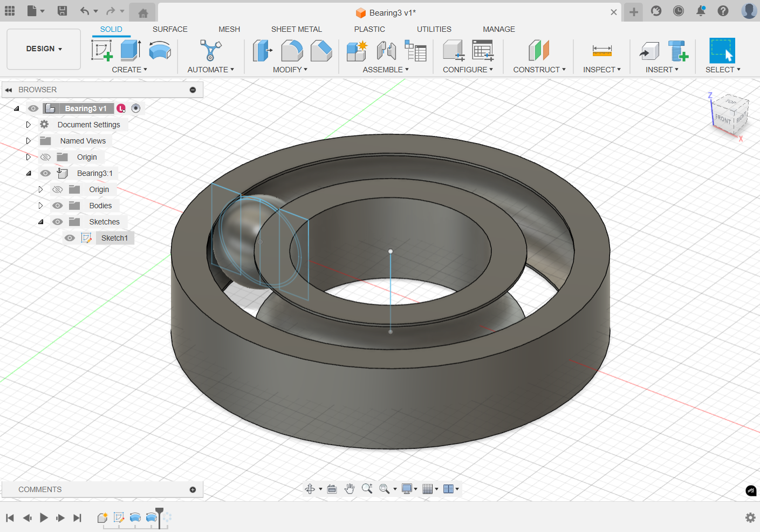Switch to the MANAGE tab
The height and width of the screenshot is (532, 760).
click(499, 29)
